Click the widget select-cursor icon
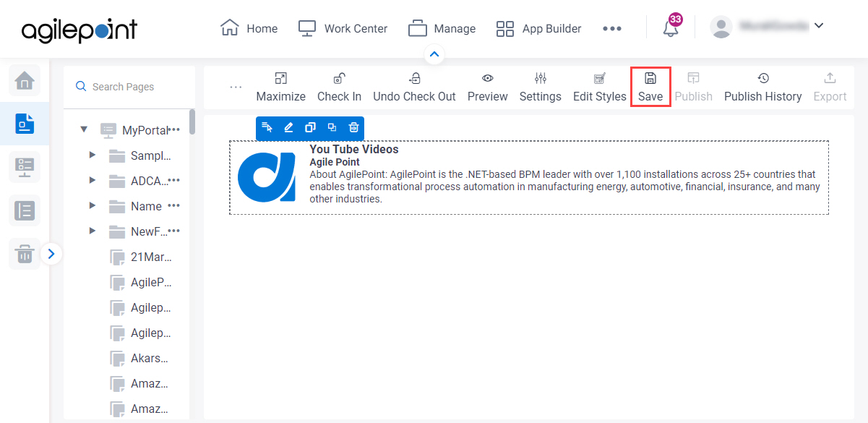This screenshot has height=423, width=868. (x=267, y=127)
